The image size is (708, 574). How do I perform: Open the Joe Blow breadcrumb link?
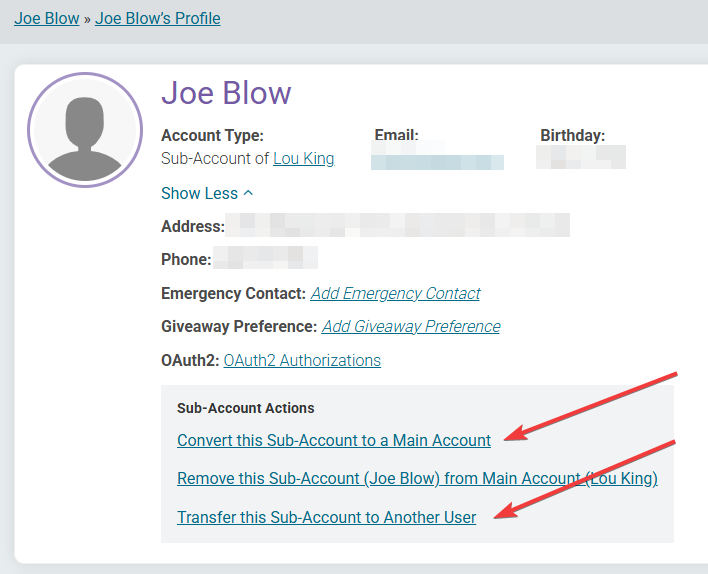click(46, 18)
